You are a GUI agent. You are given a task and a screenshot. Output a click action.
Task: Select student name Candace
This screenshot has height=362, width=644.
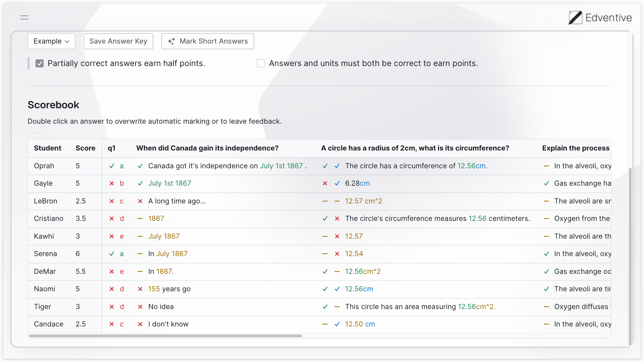click(x=49, y=324)
